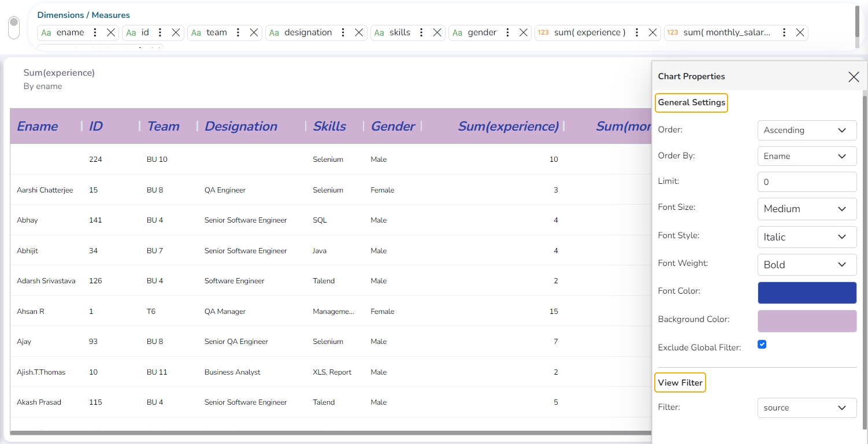The image size is (868, 444).
Task: Open the Font Size dropdown
Action: 806,209
